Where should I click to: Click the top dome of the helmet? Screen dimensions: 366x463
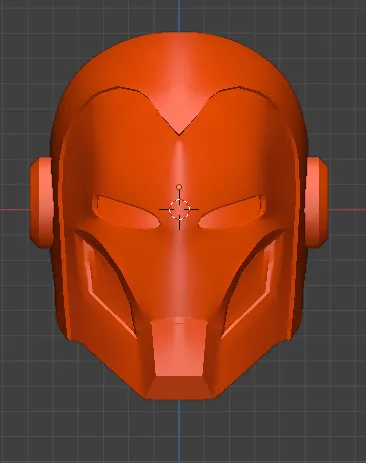coord(179,58)
